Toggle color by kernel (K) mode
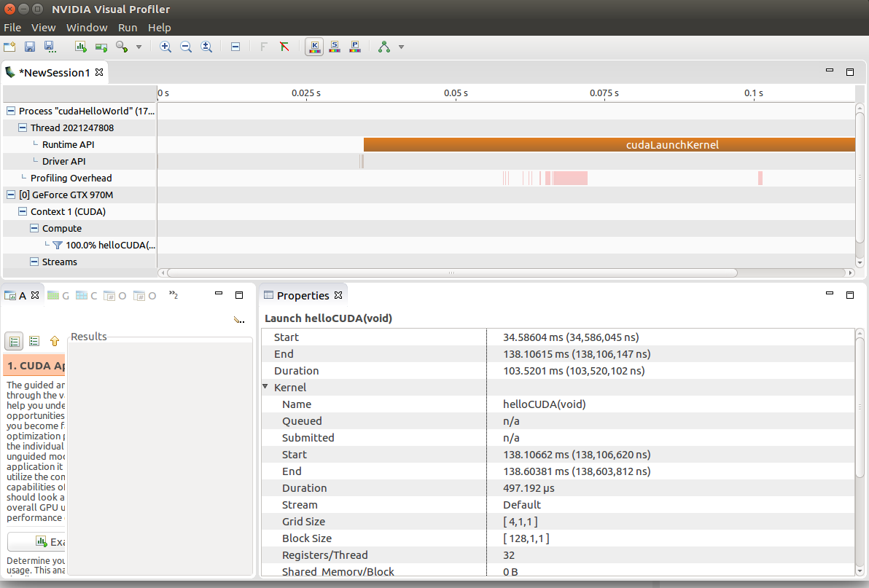The width and height of the screenshot is (869, 588). [314, 47]
